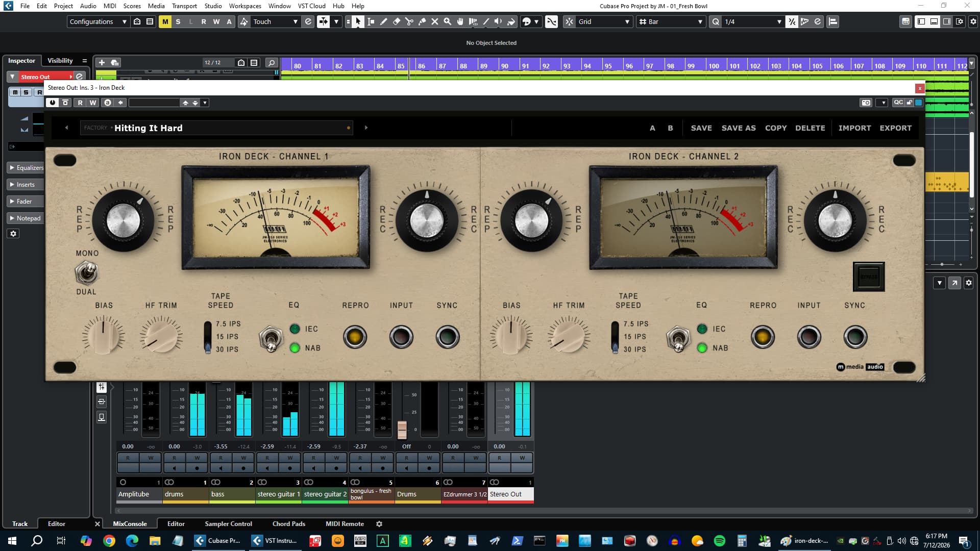Toggle the global Solo S button
Viewport: 980px width, 551px height.
178,21
